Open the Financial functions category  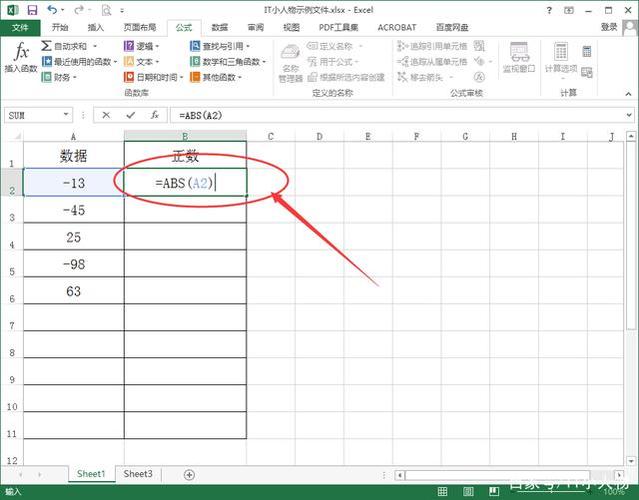59,77
